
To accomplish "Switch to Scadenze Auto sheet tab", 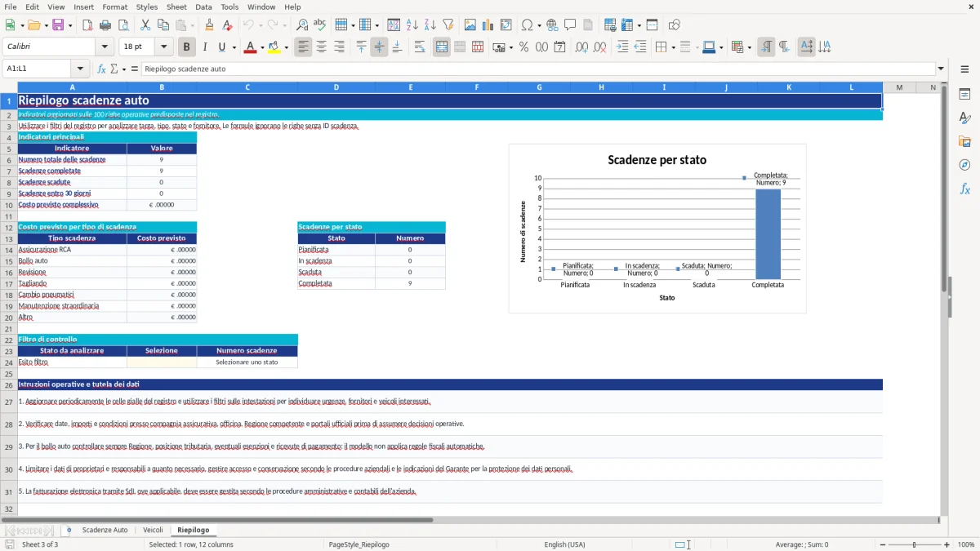I will (x=105, y=530).
